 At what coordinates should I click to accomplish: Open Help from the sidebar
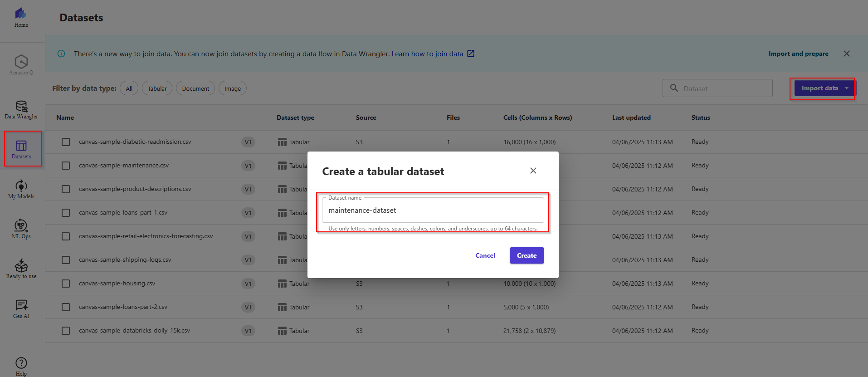(21, 367)
